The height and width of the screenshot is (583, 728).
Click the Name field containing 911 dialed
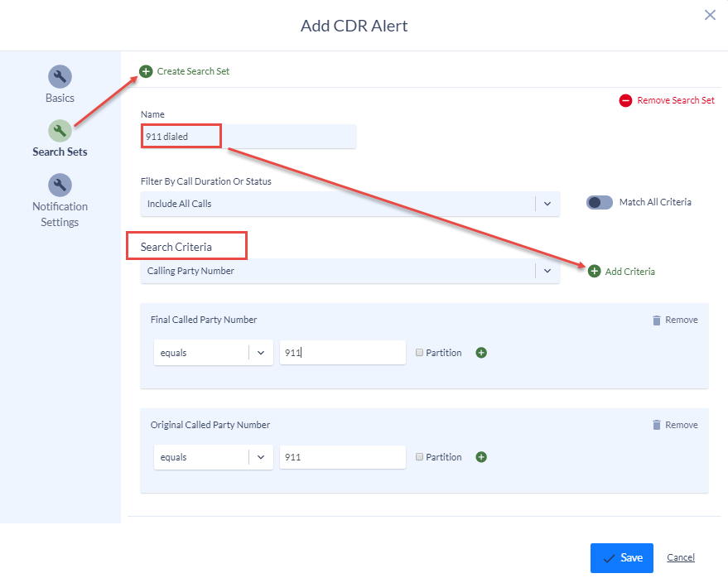click(x=248, y=137)
